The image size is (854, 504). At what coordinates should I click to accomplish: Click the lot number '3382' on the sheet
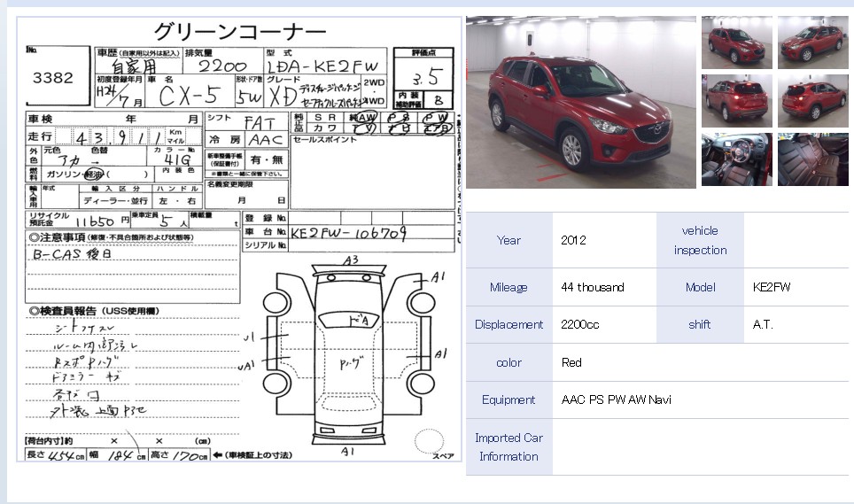click(53, 78)
